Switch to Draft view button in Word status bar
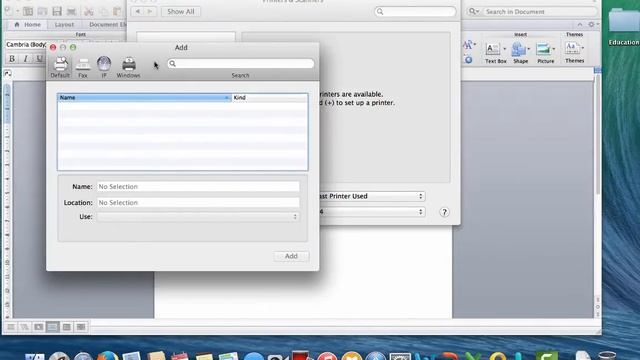640x360 pixels. coord(11,327)
